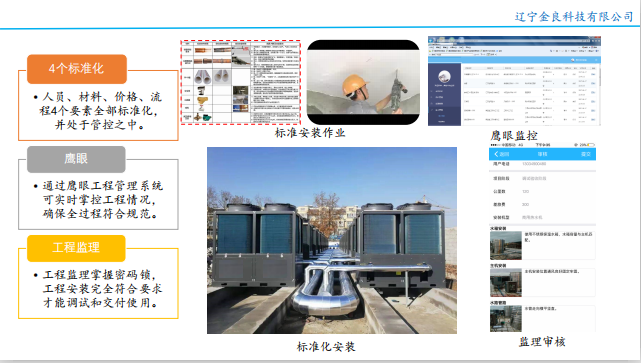The width and height of the screenshot is (641, 363).
Task: Click the gray 鹰眼 header label
Action: point(76,159)
